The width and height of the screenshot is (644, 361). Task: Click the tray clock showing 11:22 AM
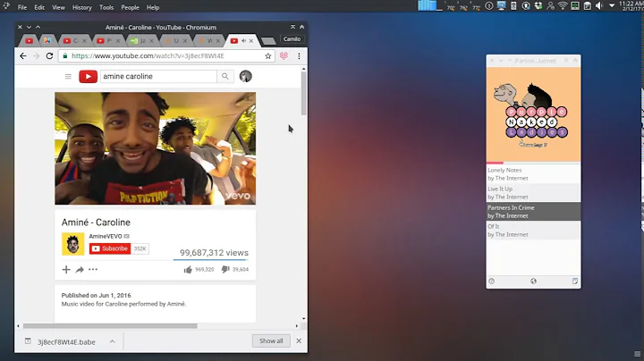[x=633, y=5]
